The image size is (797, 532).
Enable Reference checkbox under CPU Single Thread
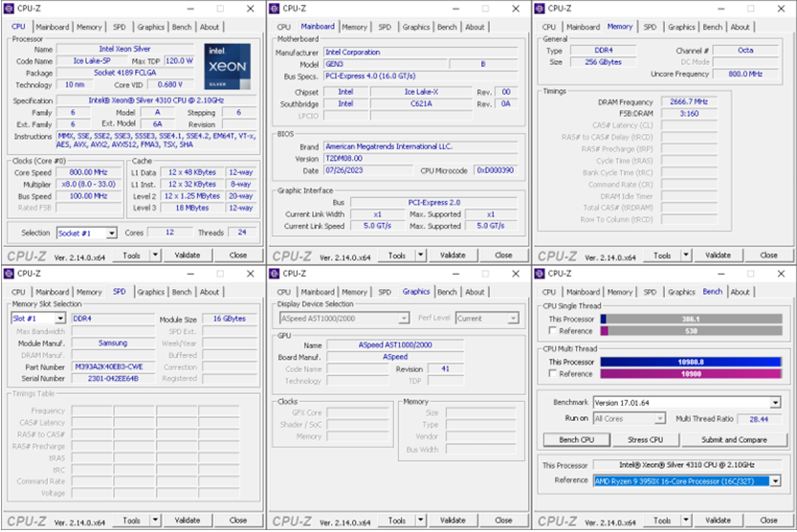[x=551, y=331]
